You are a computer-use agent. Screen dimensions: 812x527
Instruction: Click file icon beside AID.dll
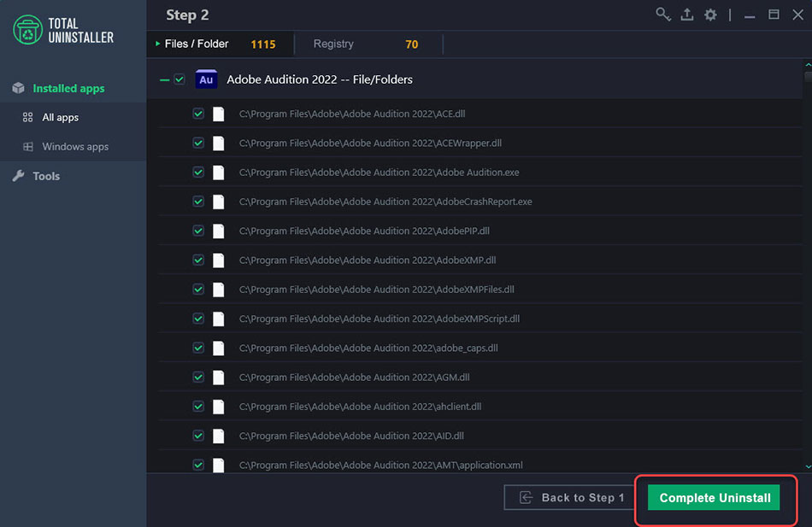point(219,436)
